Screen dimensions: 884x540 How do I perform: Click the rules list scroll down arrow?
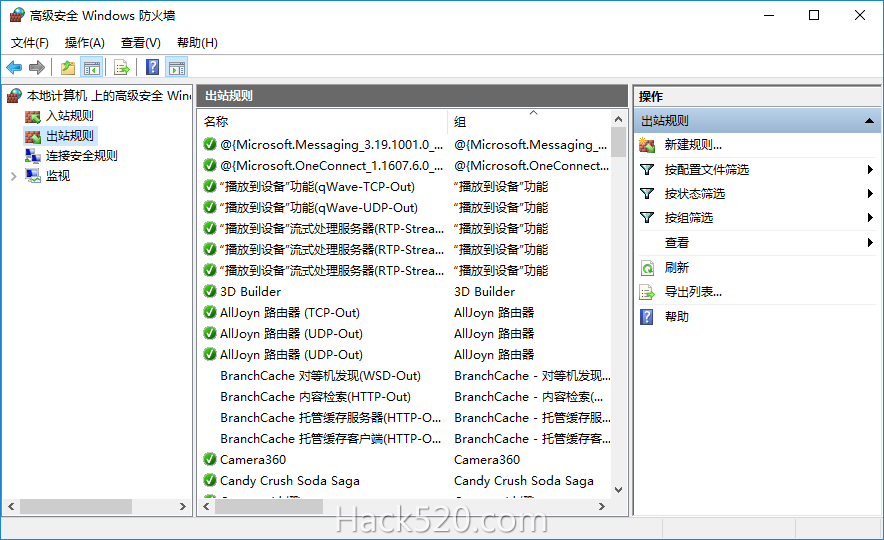click(618, 490)
